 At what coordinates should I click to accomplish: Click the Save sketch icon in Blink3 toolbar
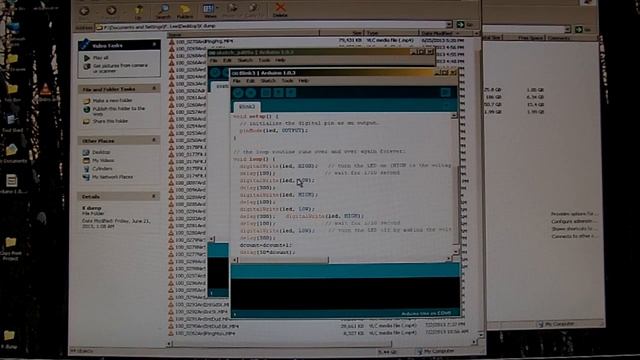291,93
